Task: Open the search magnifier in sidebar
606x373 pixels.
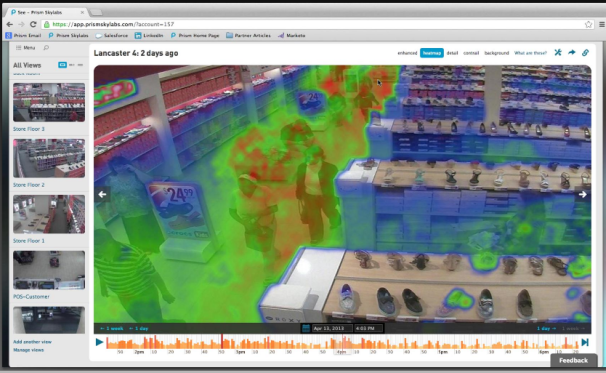Action: [46, 48]
